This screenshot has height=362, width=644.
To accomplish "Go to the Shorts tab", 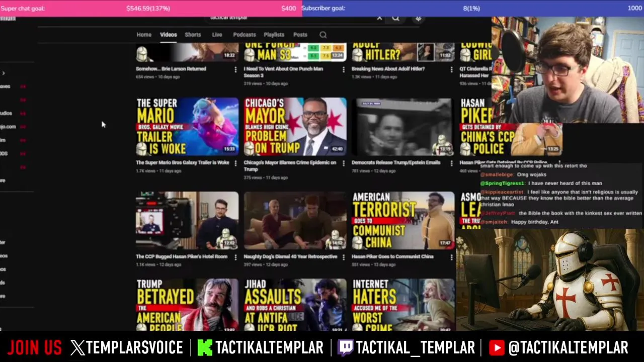I will 193,35.
